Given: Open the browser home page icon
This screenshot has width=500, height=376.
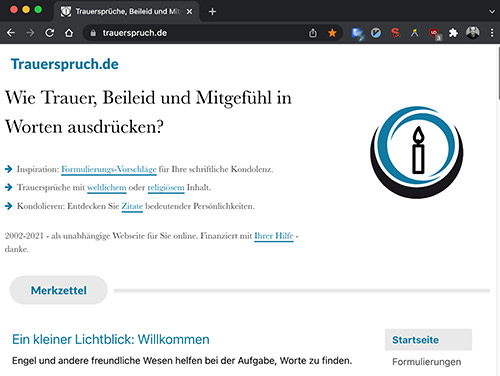Looking at the screenshot, I should pyautogui.click(x=69, y=33).
